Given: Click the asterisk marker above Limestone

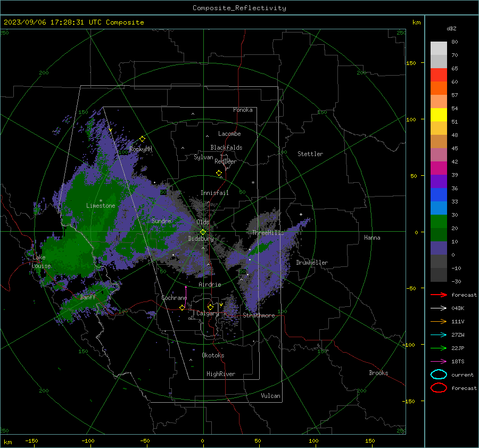Looking at the screenshot, I should (x=101, y=201).
